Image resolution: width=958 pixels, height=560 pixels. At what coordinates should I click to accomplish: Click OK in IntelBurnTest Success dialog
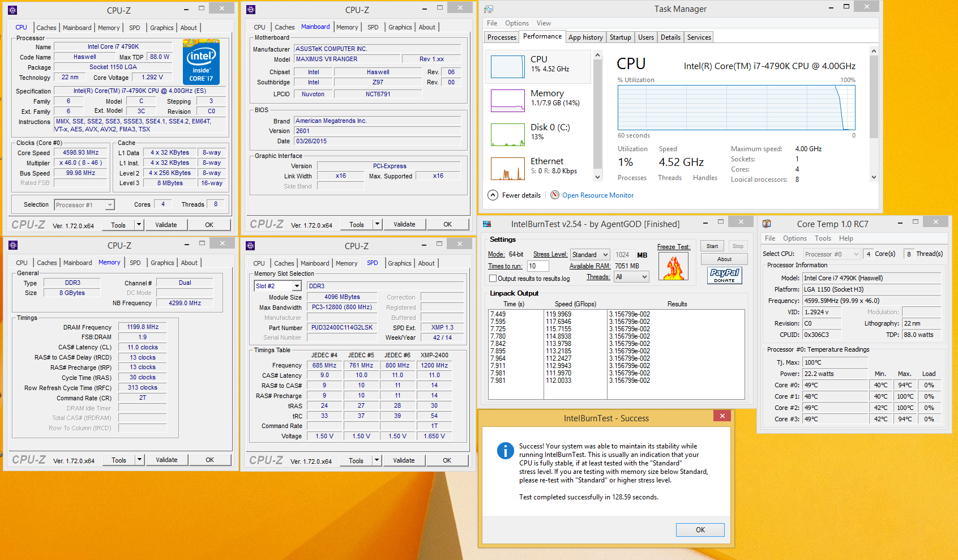coord(700,529)
